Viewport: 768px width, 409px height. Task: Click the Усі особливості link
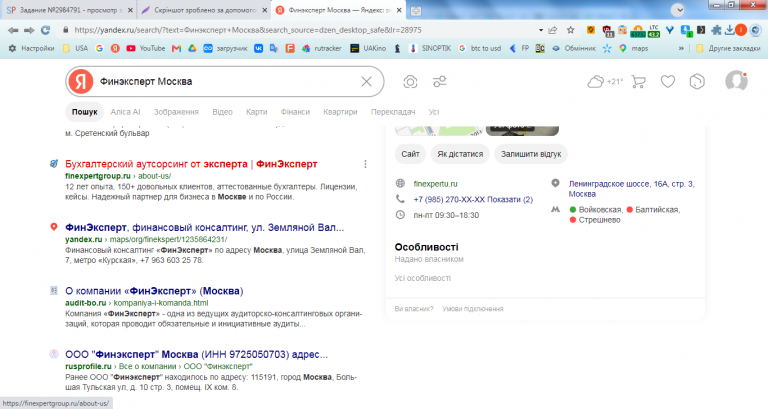pos(423,278)
